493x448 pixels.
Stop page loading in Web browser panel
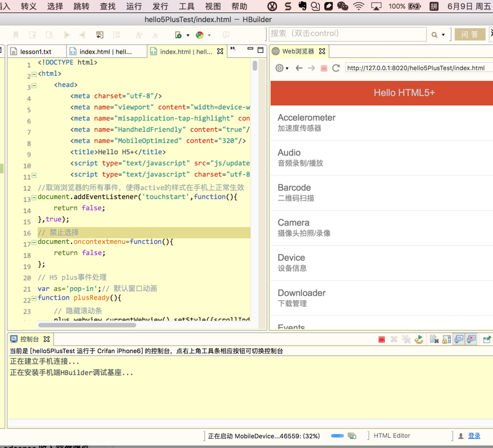point(324,68)
